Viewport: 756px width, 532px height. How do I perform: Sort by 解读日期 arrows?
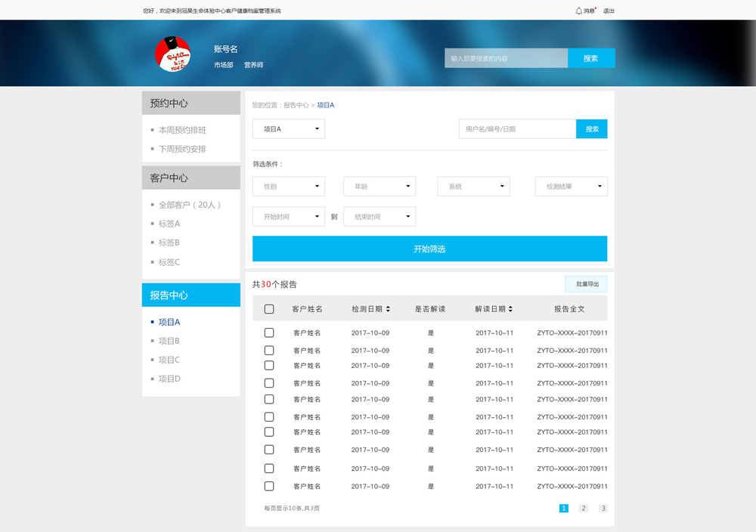point(510,309)
